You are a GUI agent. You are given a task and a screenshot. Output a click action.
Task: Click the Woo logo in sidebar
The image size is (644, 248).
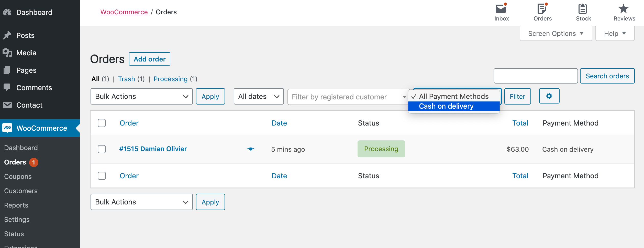[7, 128]
